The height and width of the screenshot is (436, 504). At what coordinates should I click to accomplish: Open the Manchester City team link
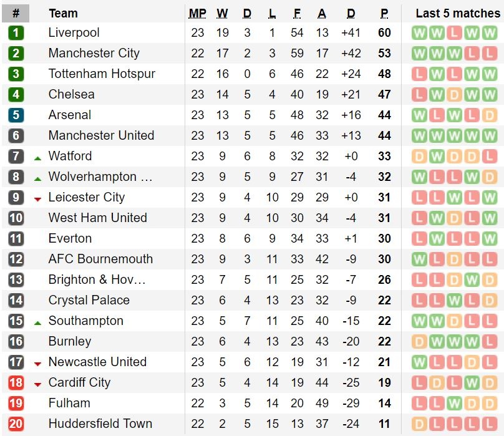[x=94, y=54]
